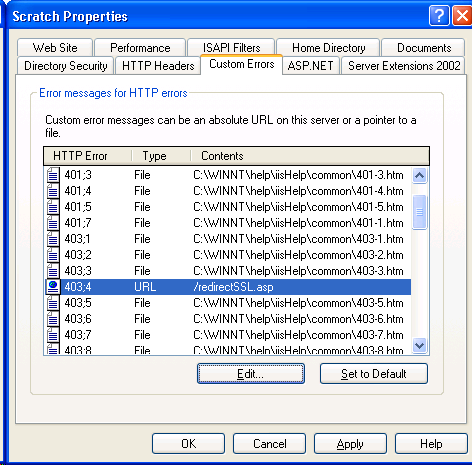Viewport: 472px width, 465px height.
Task: Click the file icon for error 401;4
Action: coord(53,191)
